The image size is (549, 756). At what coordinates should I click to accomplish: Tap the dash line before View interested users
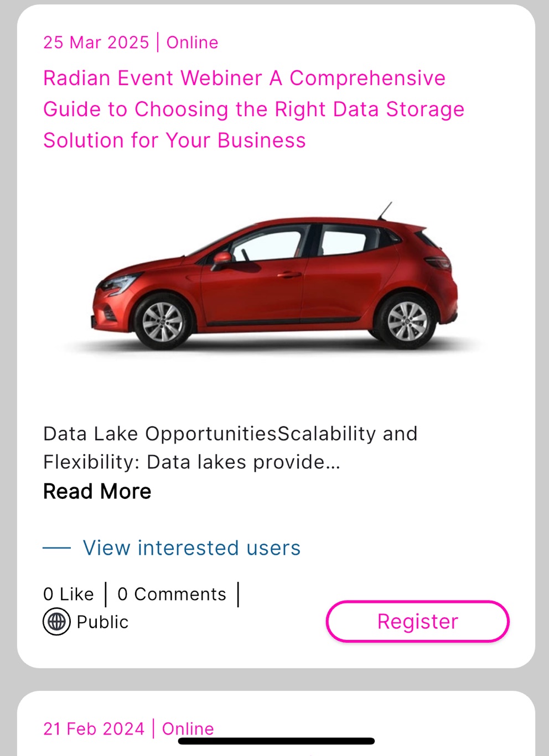coord(56,548)
